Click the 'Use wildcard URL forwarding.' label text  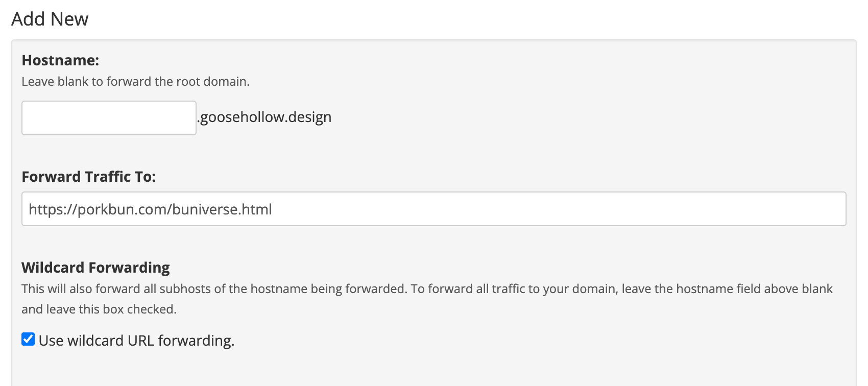pos(136,341)
